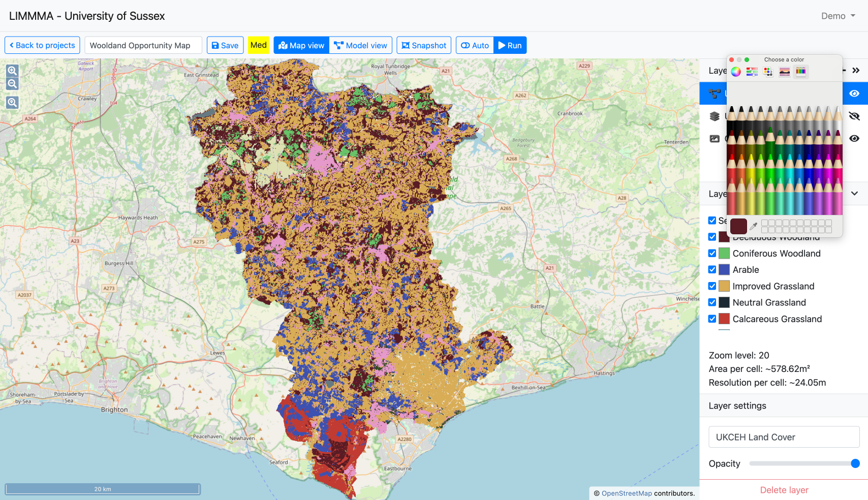This screenshot has height=500, width=868.
Task: Click the Back to projects button
Action: click(x=42, y=45)
